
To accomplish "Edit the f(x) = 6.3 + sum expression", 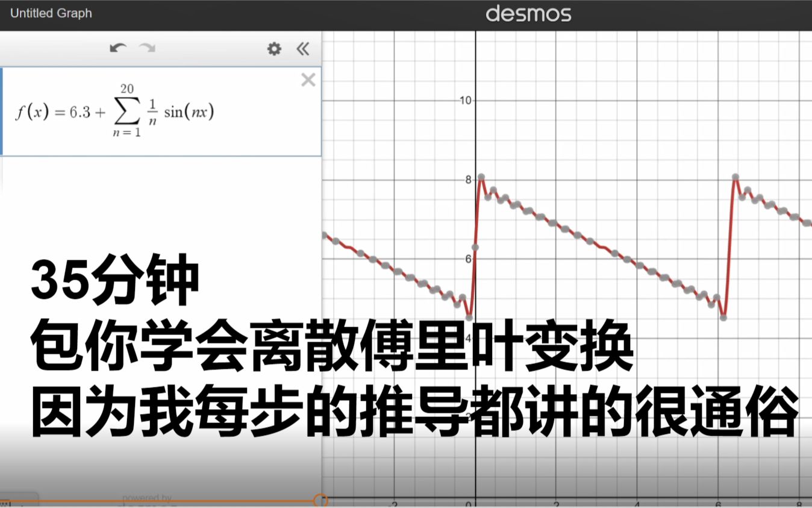I will pos(161,111).
